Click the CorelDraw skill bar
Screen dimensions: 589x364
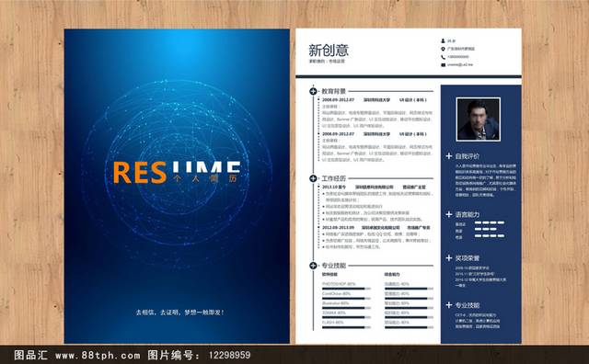click(x=346, y=299)
